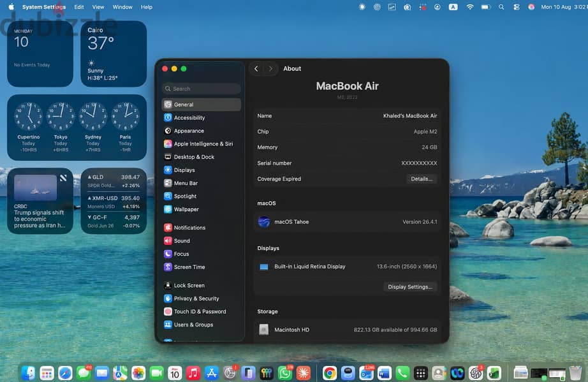The image size is (588, 382).
Task: Launch FaceTime from the Dock
Action: (x=157, y=373)
